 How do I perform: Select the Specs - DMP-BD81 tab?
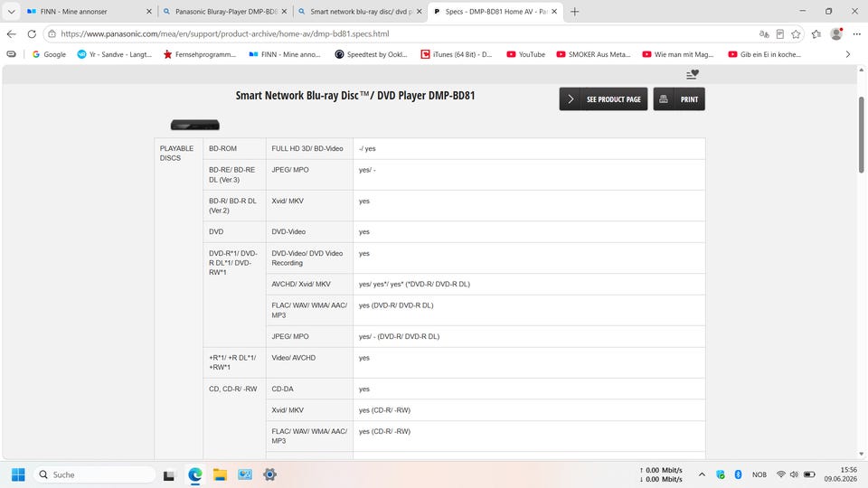click(x=495, y=11)
